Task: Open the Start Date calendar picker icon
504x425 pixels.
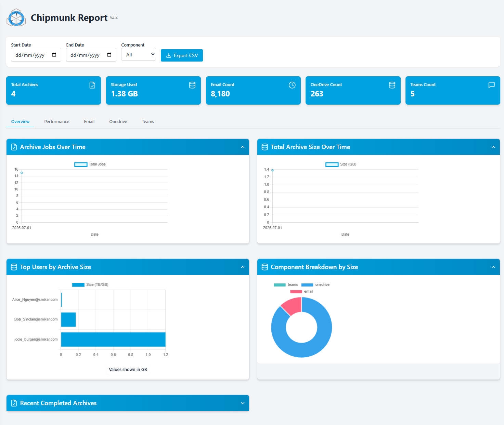Action: point(54,55)
